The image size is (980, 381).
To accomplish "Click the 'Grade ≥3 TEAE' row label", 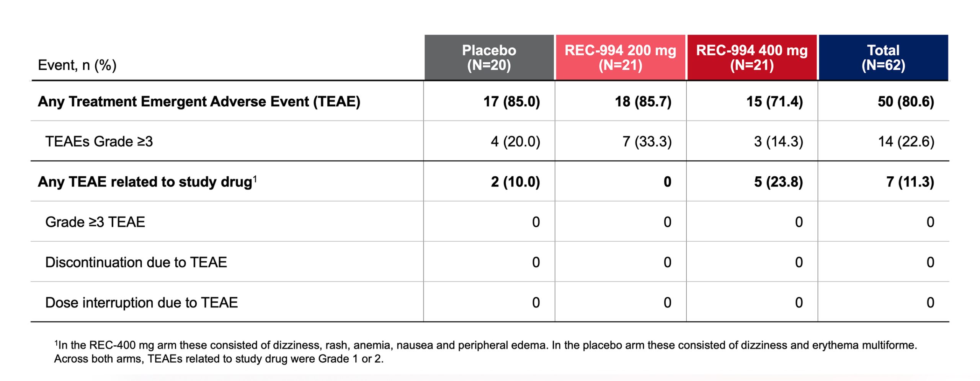I will (95, 222).
